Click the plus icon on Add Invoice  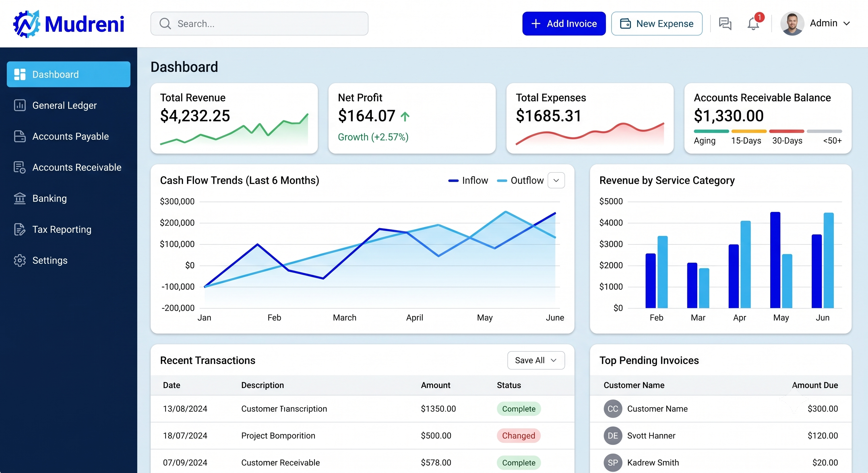click(536, 24)
